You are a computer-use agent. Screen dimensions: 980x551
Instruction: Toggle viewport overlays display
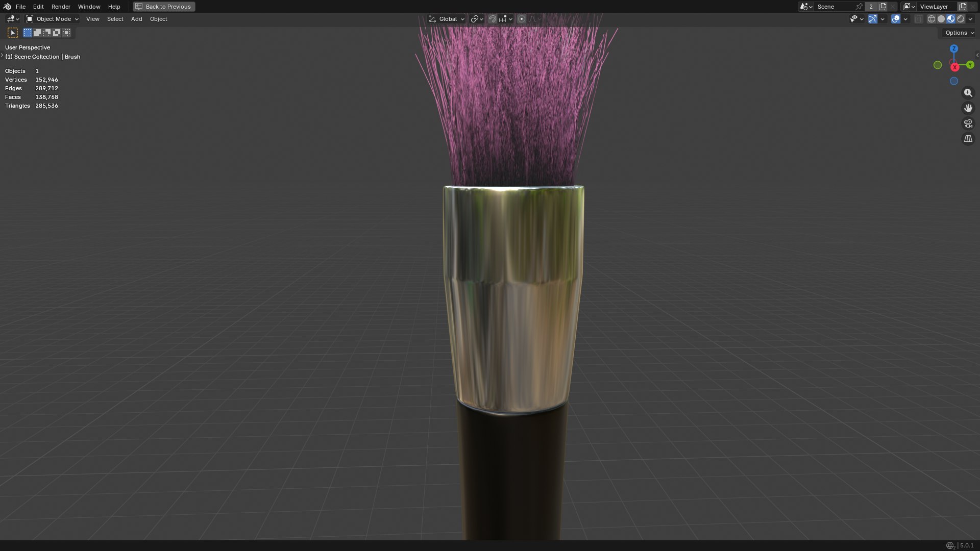(896, 19)
